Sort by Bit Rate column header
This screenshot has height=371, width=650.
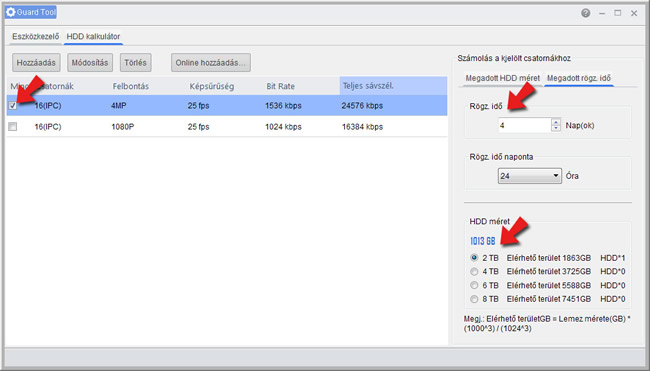[x=280, y=86]
